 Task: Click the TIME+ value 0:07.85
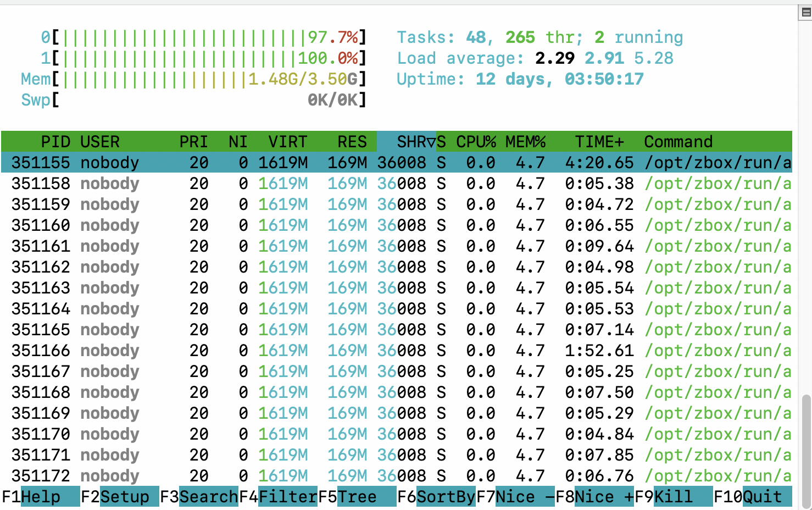(x=599, y=455)
